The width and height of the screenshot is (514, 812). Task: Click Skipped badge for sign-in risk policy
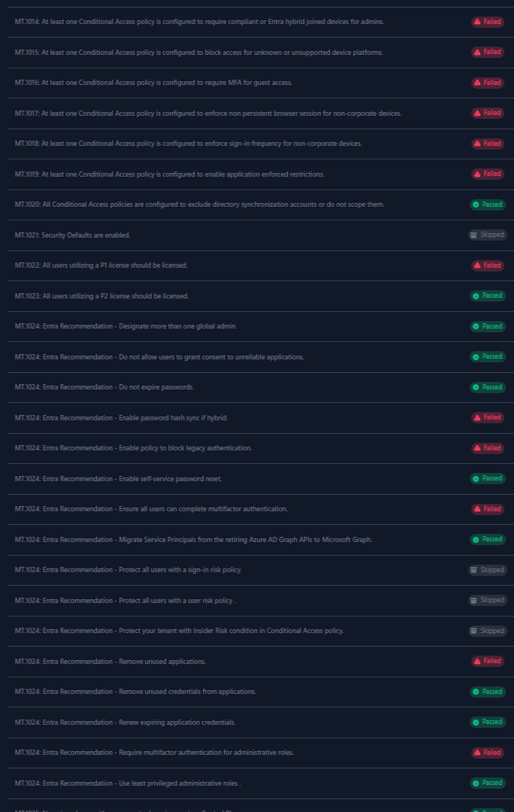pos(488,570)
